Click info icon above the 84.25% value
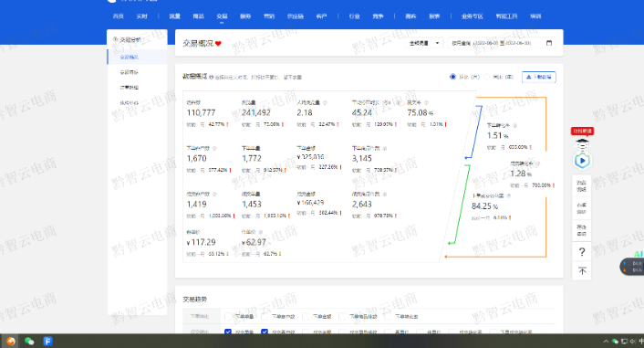This screenshot has height=348, width=644. click(x=509, y=195)
